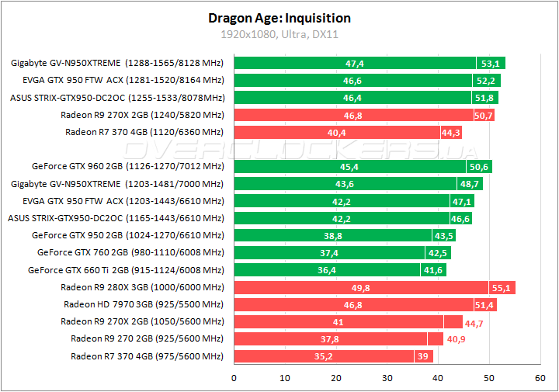Select the Gigabyte GV-N950XTREME 1288-1565 label
Screen dimensions: 559x392
click(x=117, y=64)
